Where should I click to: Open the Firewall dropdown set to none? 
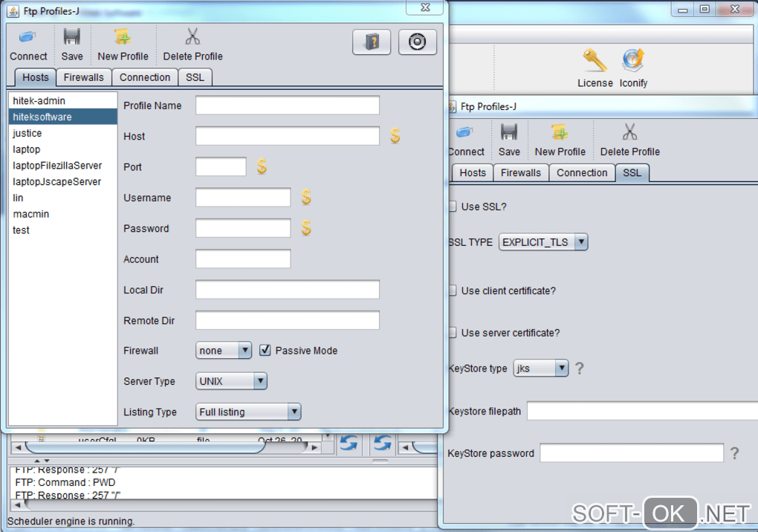pyautogui.click(x=224, y=350)
